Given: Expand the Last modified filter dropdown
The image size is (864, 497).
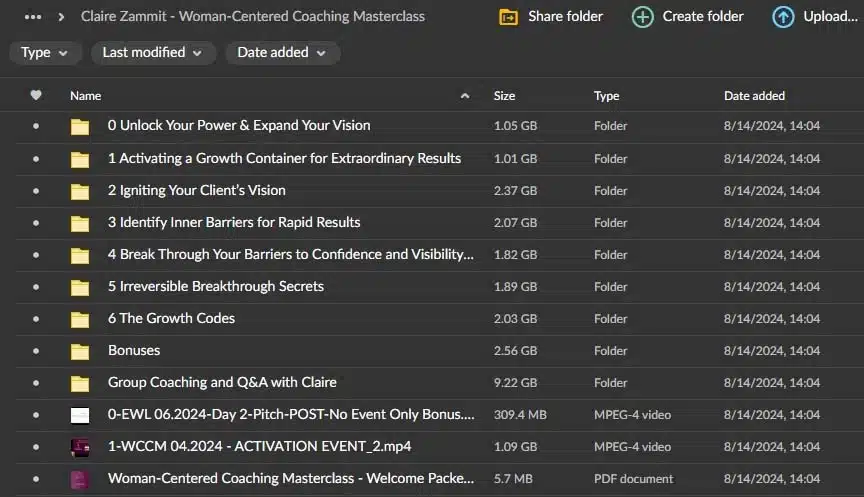Looking at the screenshot, I should pos(153,53).
